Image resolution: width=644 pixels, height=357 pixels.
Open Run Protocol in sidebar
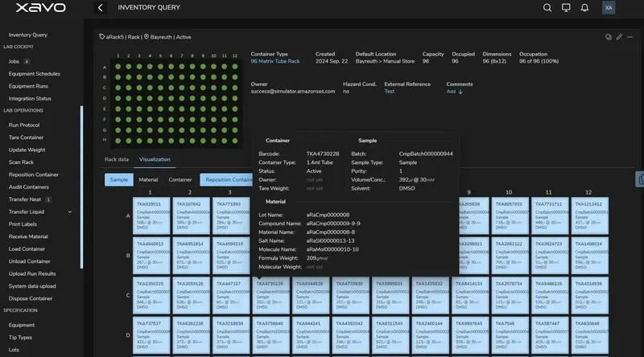(24, 125)
